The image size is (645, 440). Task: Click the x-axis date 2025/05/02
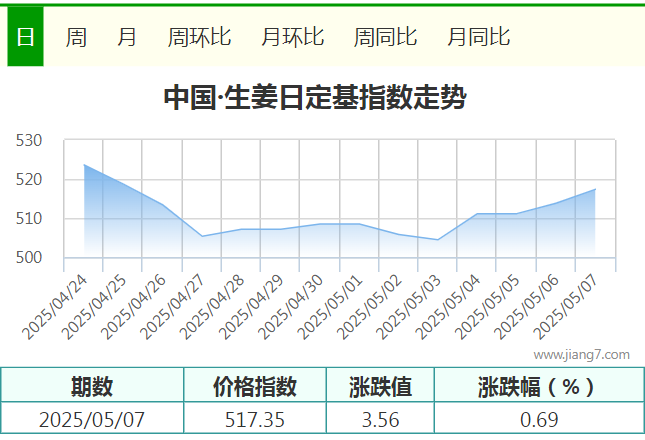click(x=370, y=307)
